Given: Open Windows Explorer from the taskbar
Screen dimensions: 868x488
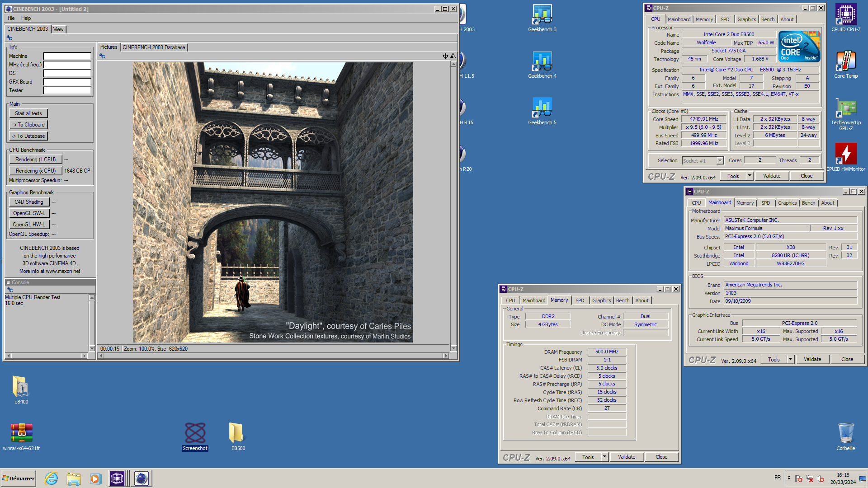Looking at the screenshot, I should pyautogui.click(x=74, y=479).
